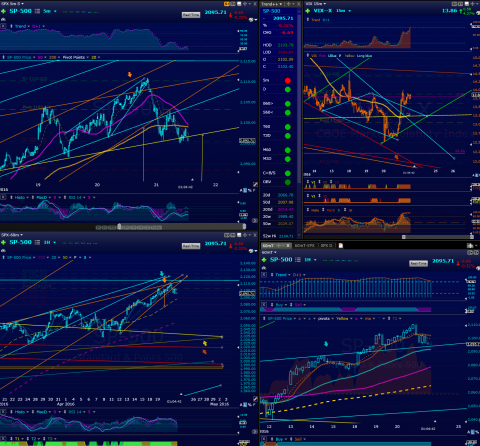Open the list icon next to SP-500 in the 60m chart
This screenshot has height=446, width=480.
37,242
